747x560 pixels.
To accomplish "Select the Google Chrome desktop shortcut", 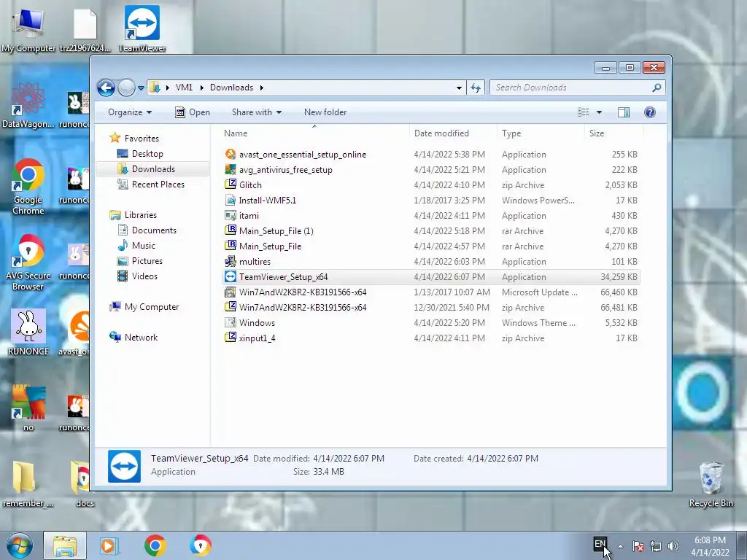I will pyautogui.click(x=28, y=187).
